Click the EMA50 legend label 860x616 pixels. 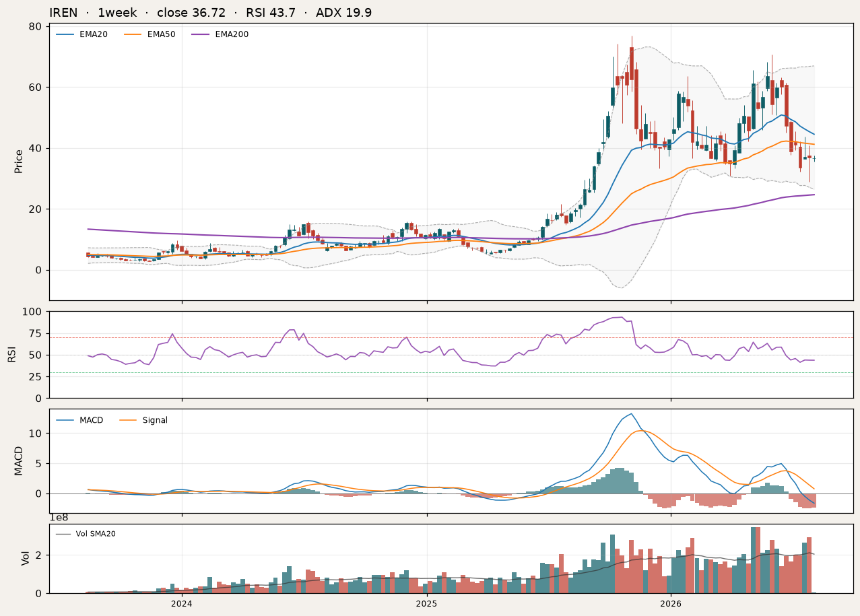point(161,34)
